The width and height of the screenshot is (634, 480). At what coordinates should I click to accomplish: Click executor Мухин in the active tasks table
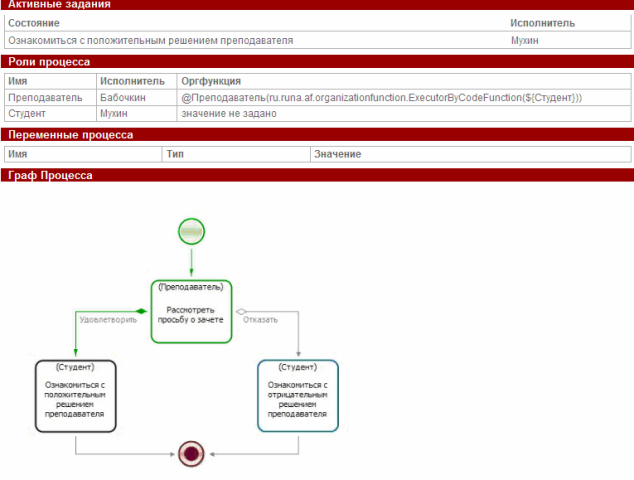[x=525, y=41]
